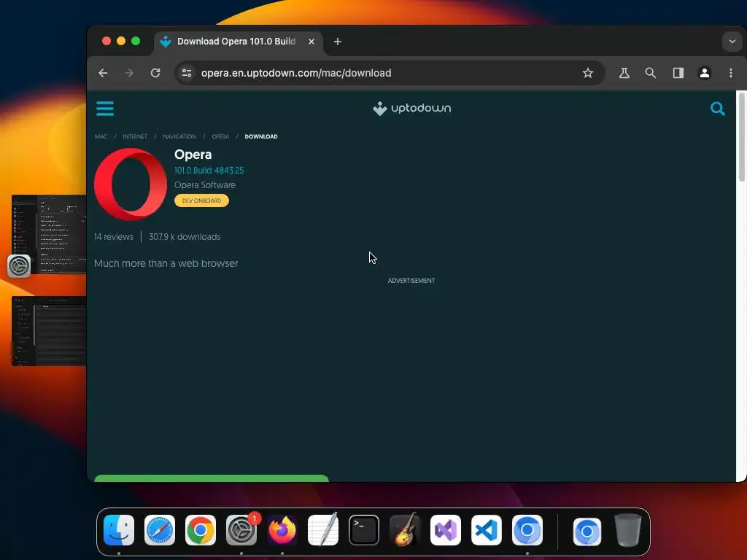
Task: Open the browser three-dot menu
Action: click(x=731, y=73)
